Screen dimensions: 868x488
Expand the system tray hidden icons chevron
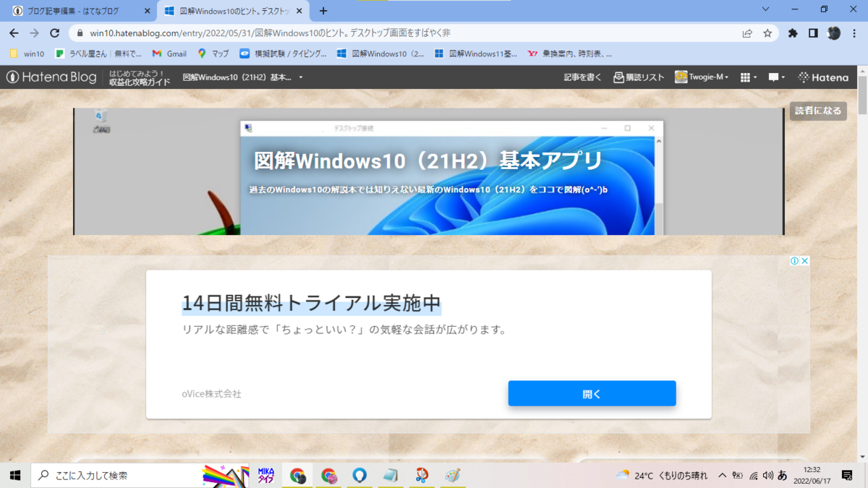pos(722,475)
